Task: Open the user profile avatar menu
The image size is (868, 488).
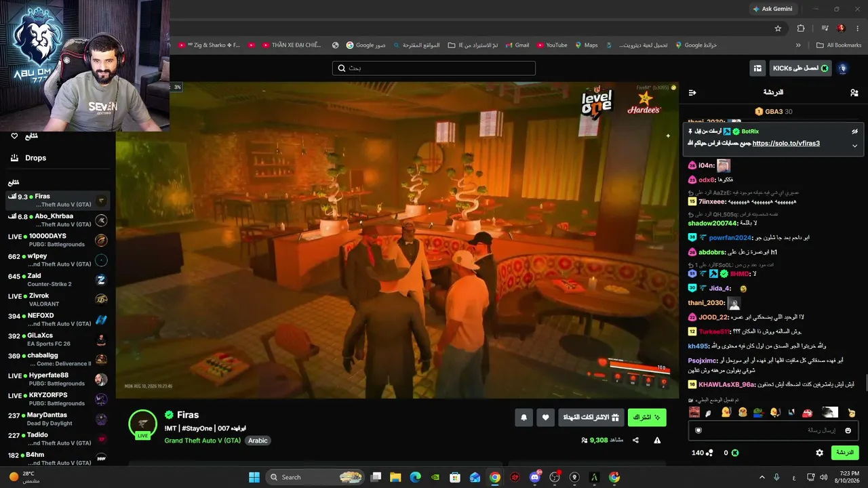Action: (843, 68)
